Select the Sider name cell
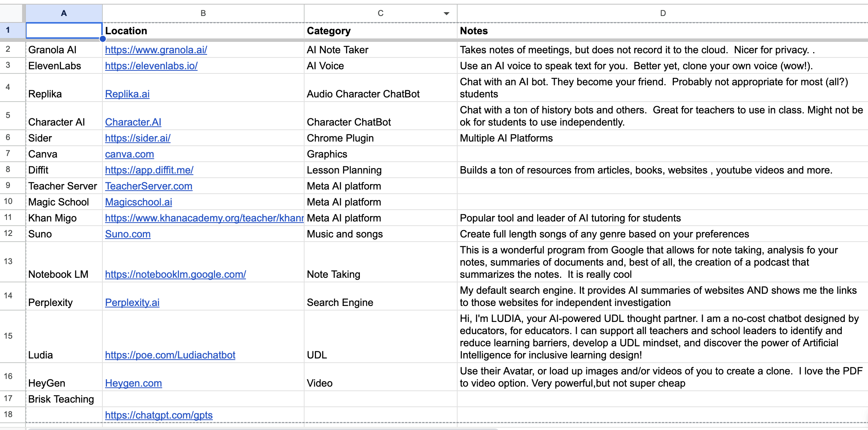 click(64, 138)
